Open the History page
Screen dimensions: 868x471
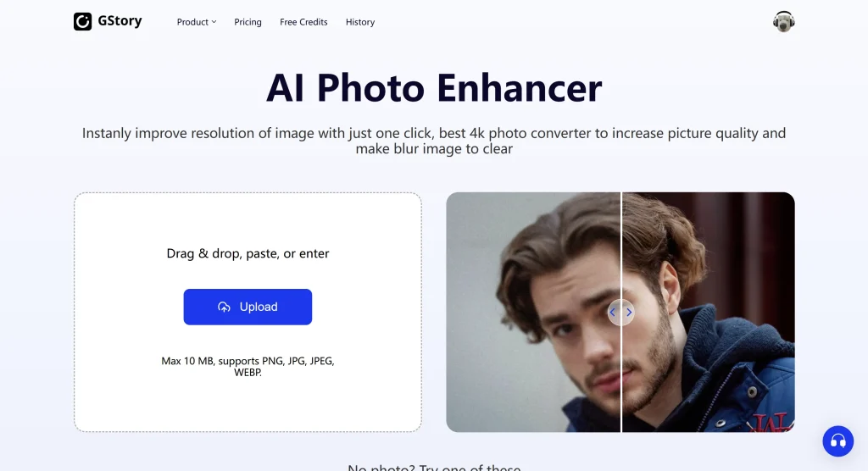359,22
